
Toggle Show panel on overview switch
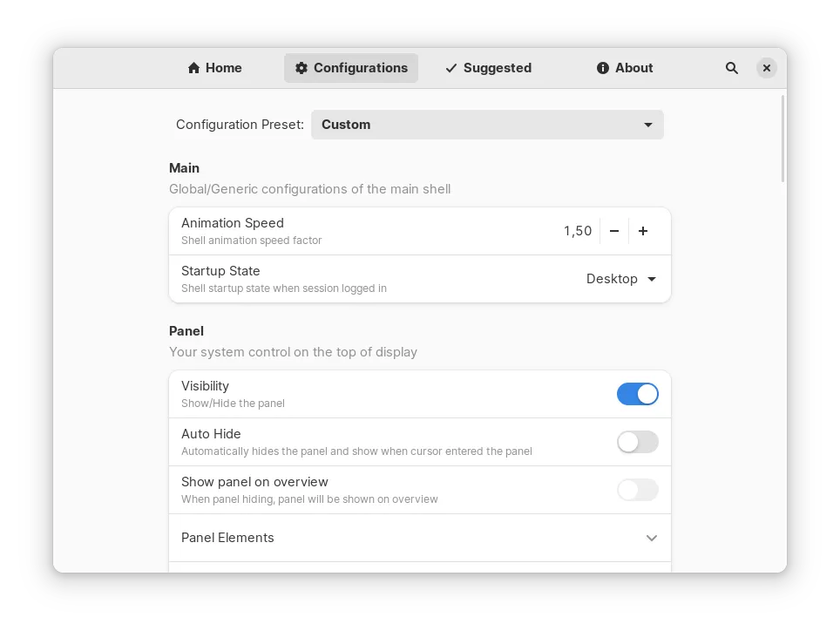[638, 490]
